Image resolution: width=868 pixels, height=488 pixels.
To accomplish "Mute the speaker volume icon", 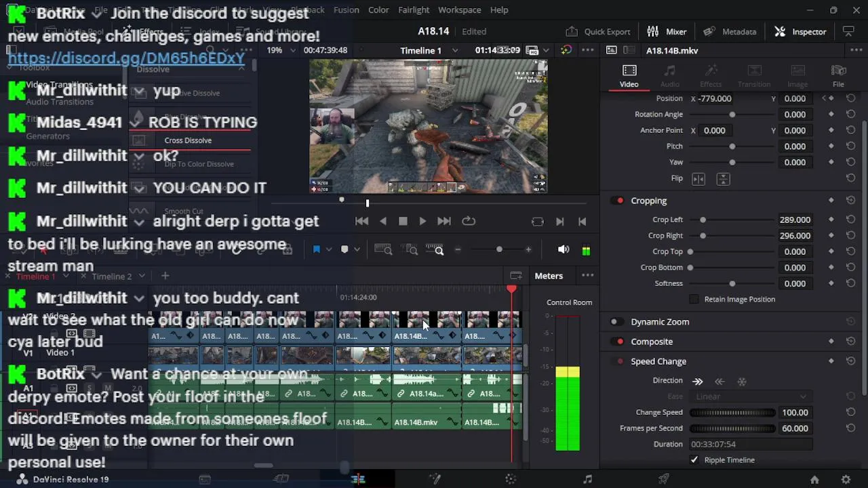I will coord(564,249).
